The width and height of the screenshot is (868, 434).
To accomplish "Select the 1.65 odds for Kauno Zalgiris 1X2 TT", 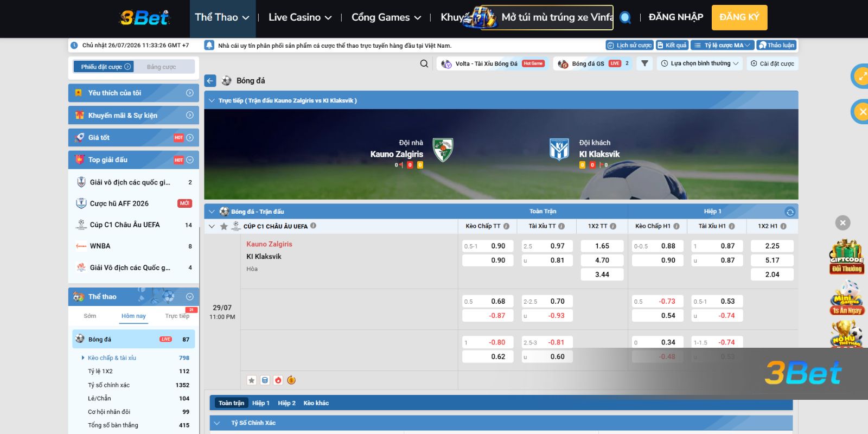I will [602, 246].
